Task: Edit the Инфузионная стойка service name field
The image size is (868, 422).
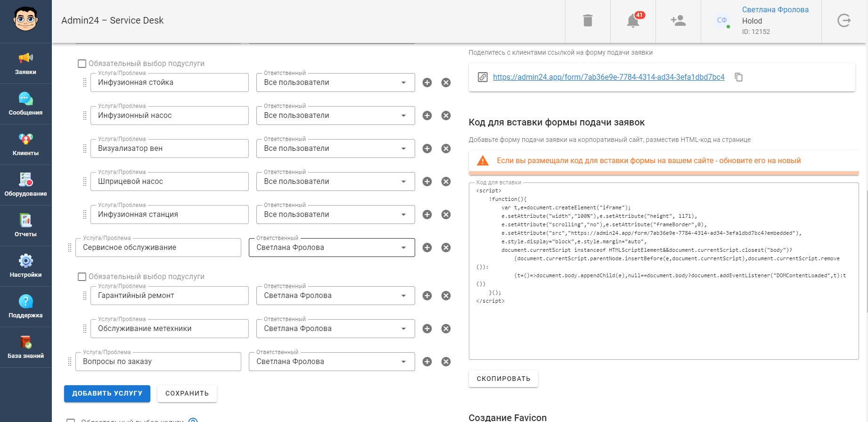Action: (x=170, y=83)
